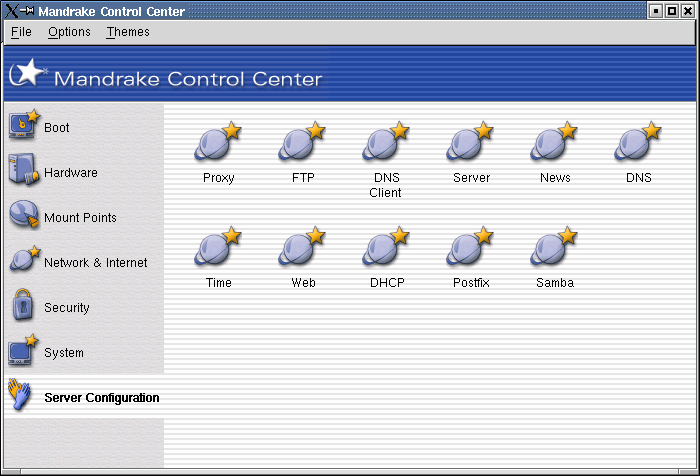Select the Security padlock icon
This screenshot has width=700, height=476.
(23, 305)
